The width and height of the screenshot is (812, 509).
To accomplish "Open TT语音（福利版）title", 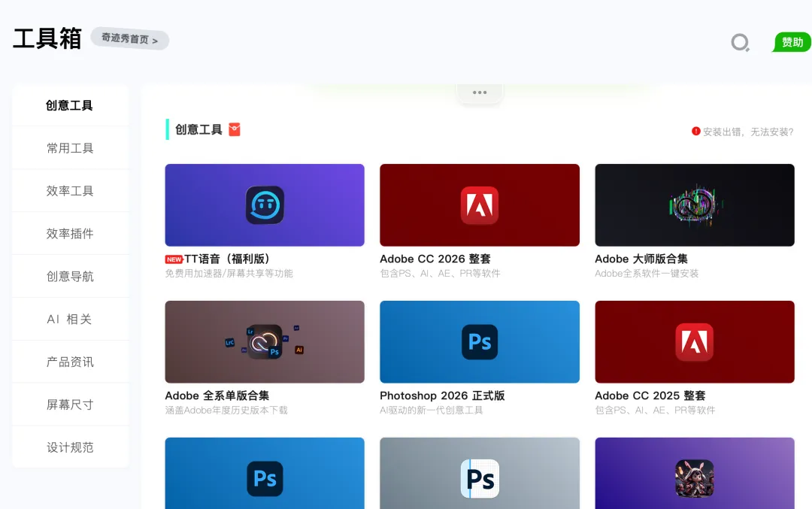I will click(227, 259).
